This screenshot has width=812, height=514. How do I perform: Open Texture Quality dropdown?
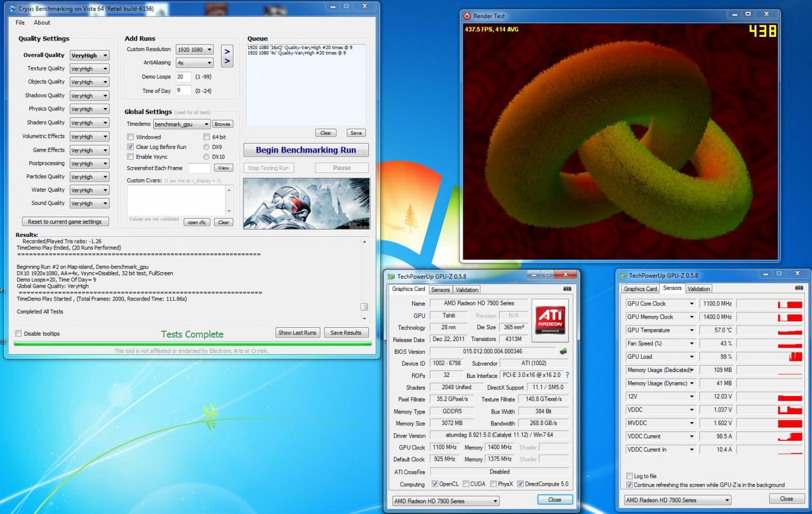[x=90, y=69]
